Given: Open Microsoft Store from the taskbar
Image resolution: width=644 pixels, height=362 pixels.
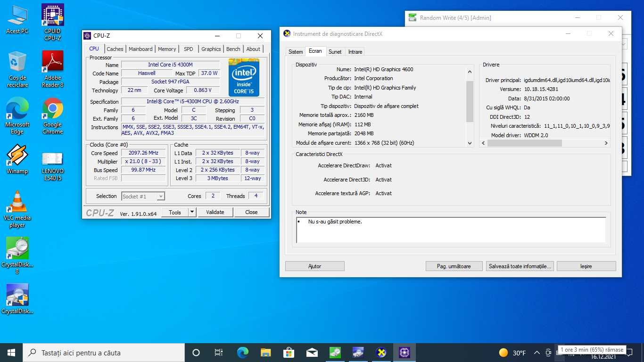Looking at the screenshot, I should coord(289,353).
